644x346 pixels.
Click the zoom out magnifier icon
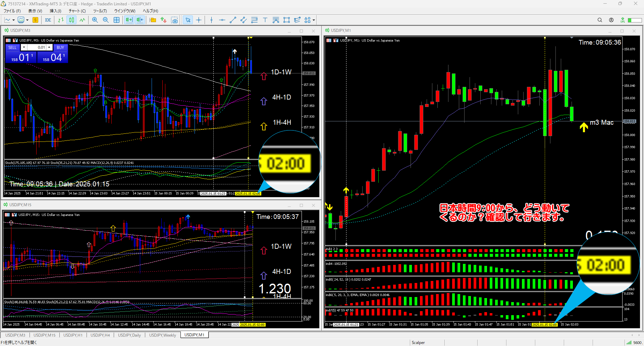(x=106, y=20)
